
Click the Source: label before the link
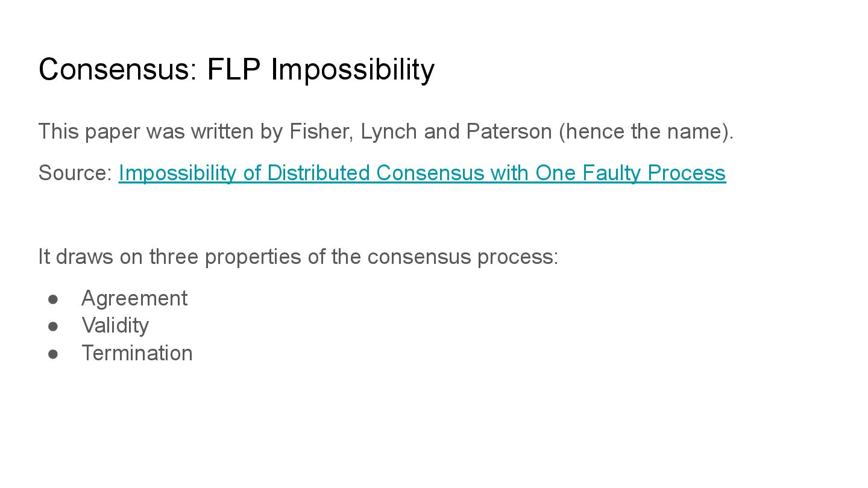pyautogui.click(x=75, y=173)
